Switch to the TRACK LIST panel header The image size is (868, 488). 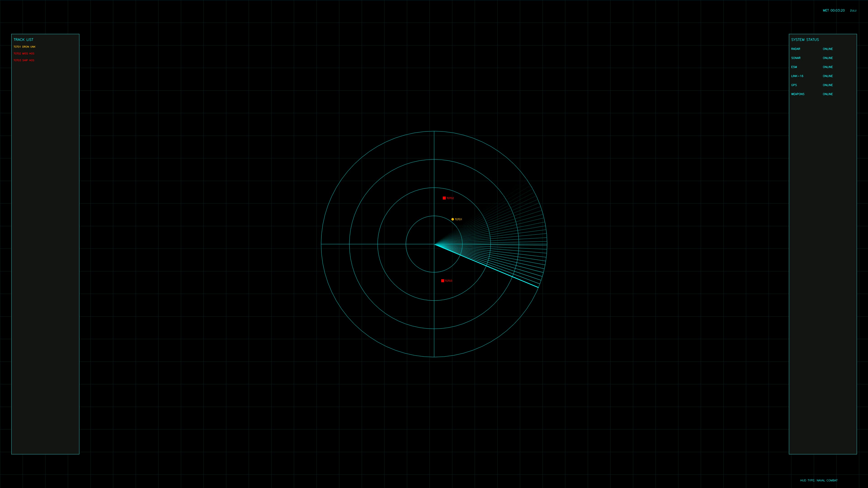[23, 39]
